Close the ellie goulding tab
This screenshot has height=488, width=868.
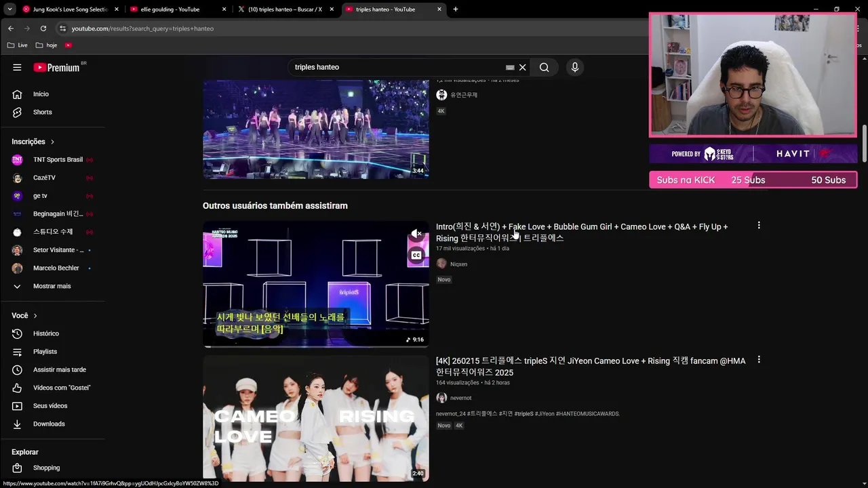click(x=224, y=9)
